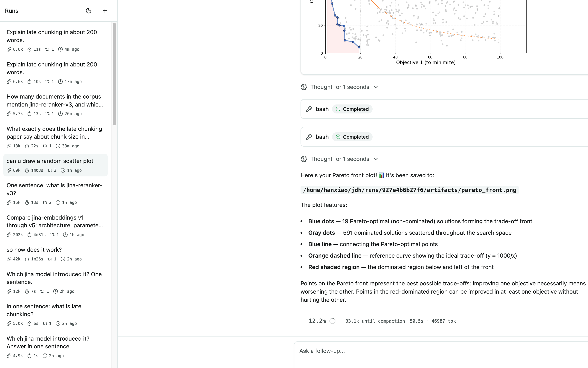The width and height of the screenshot is (588, 368).
Task: Expand the second 'Thought for 1 seconds' chevron
Action: point(376,159)
